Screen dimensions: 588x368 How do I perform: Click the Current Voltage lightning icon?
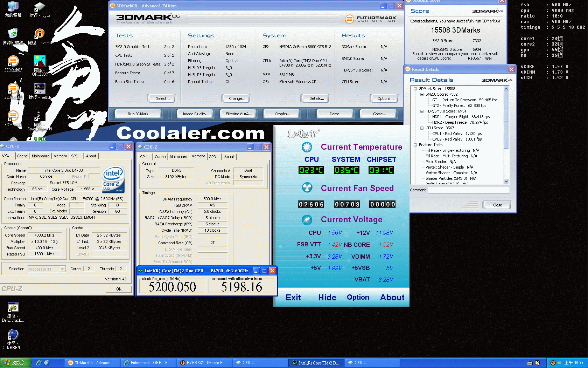coord(307,220)
